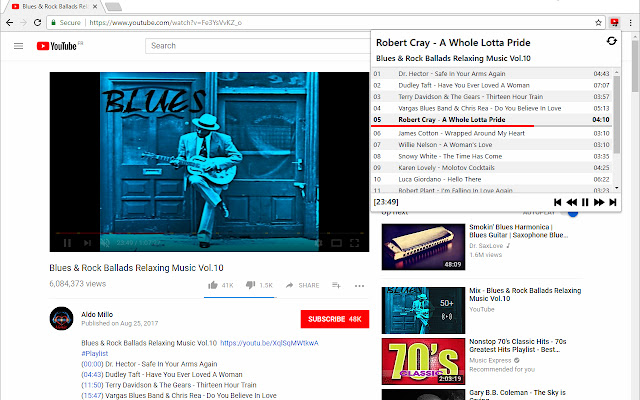Screen dimensions: 640x400
Task: Open a new browser tab
Action: pos(113,7)
